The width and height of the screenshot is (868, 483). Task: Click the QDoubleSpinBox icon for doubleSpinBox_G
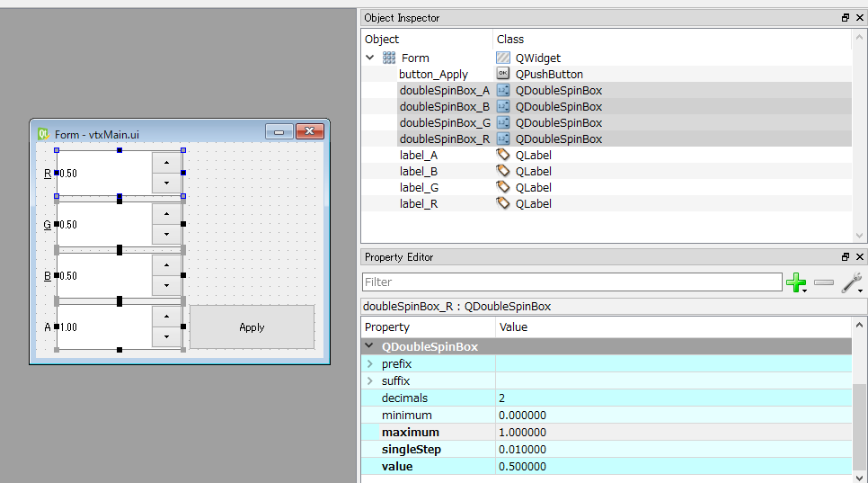tap(503, 122)
